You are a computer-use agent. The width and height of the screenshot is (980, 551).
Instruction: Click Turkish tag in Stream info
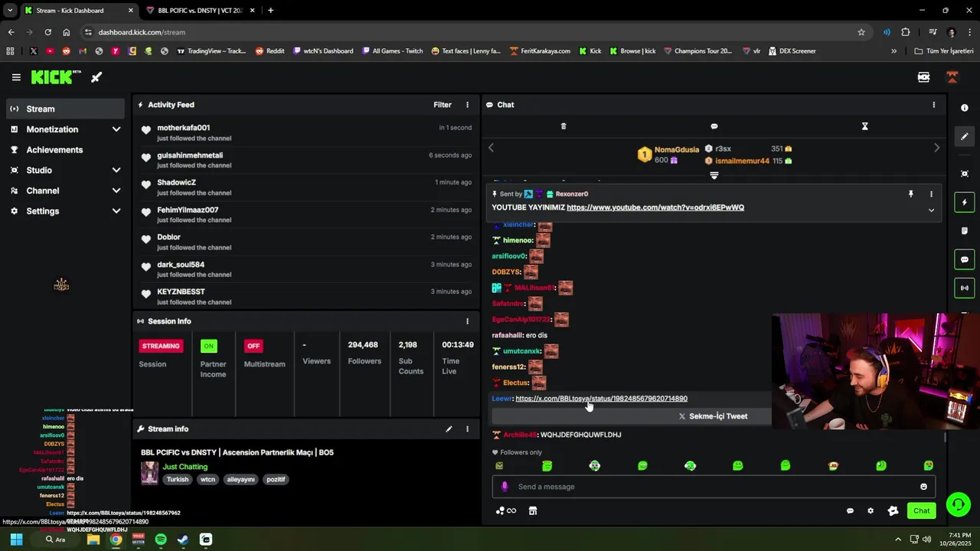(x=178, y=479)
